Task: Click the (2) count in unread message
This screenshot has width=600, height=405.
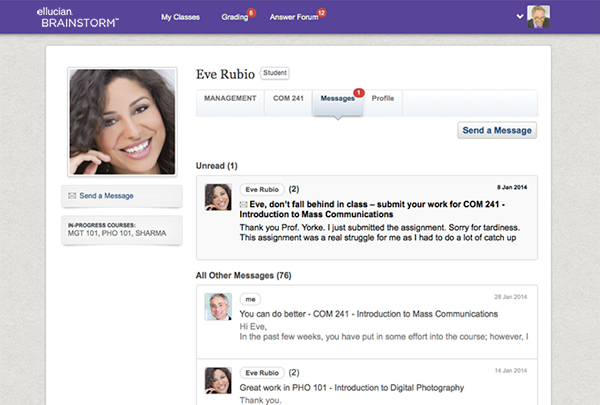Action: [294, 189]
